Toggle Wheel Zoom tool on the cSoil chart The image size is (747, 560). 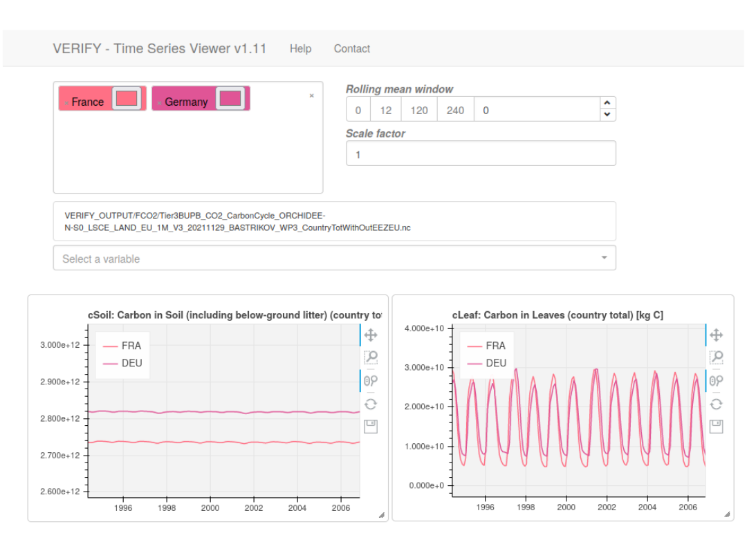pyautogui.click(x=371, y=380)
